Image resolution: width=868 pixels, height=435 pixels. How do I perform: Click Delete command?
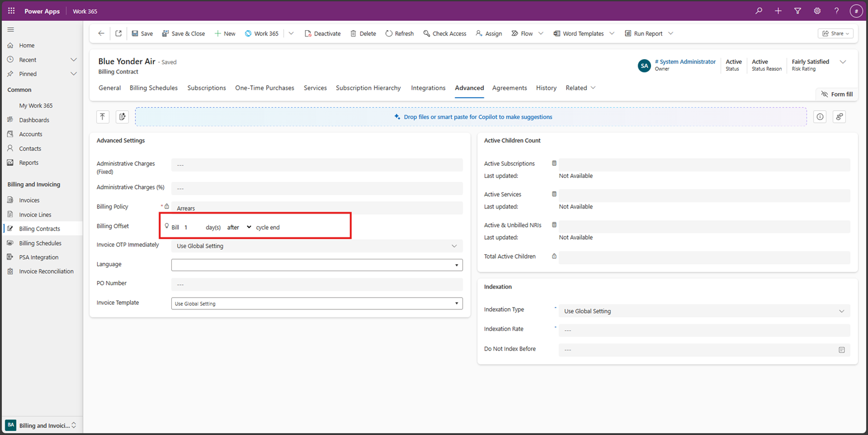tap(363, 34)
